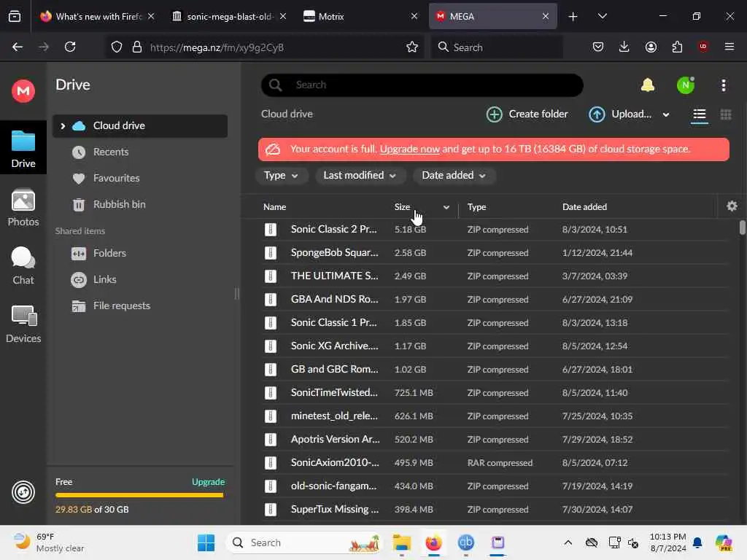The image size is (747, 560).
Task: Click the Create folder plus icon
Action: click(495, 114)
